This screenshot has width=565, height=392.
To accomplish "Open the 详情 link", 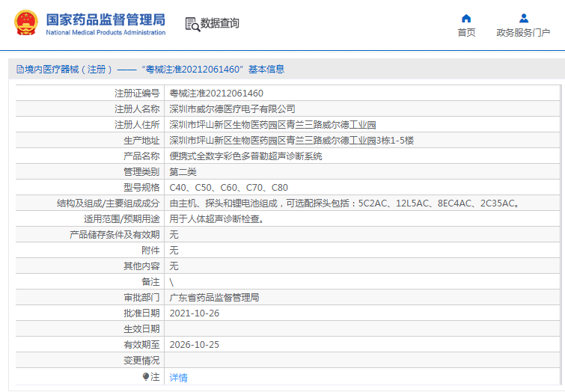I will coord(179,377).
